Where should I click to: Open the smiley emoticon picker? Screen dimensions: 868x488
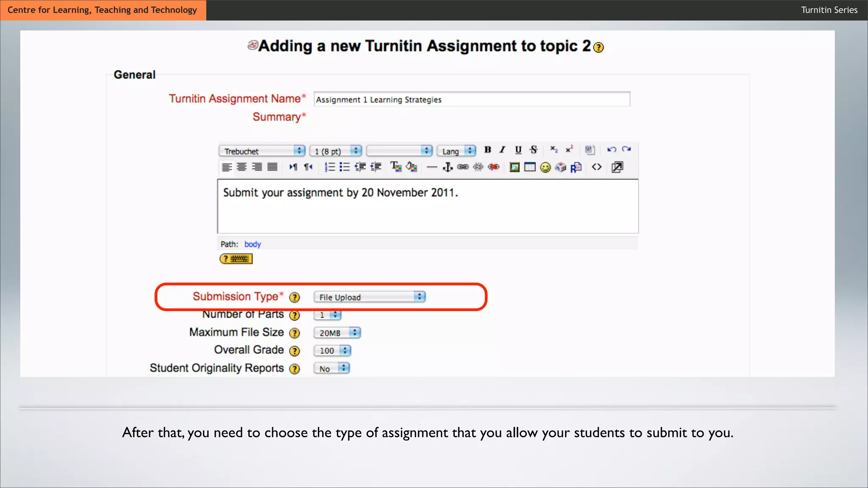pyautogui.click(x=545, y=167)
